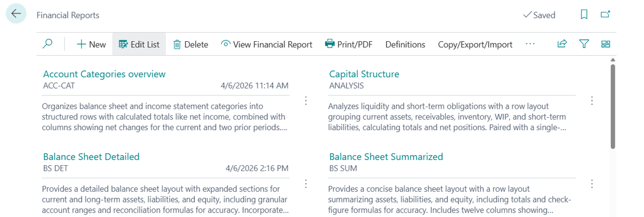The height and width of the screenshot is (217, 644).
Task: Click the Delete action
Action: click(191, 45)
